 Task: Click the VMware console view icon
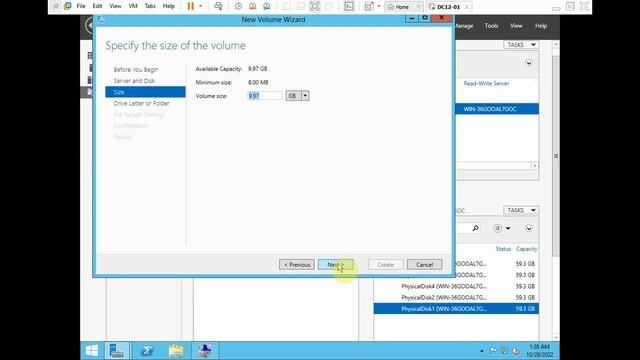pyautogui.click(x=349, y=6)
